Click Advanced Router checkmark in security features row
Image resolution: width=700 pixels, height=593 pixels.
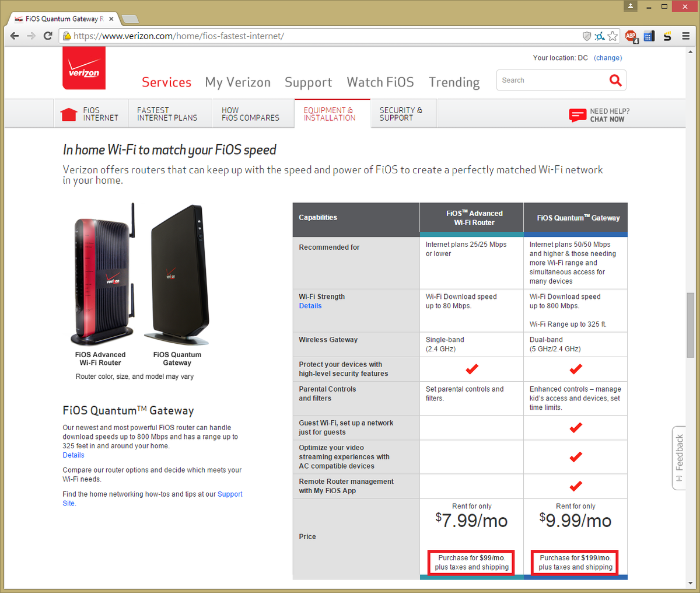pyautogui.click(x=472, y=369)
